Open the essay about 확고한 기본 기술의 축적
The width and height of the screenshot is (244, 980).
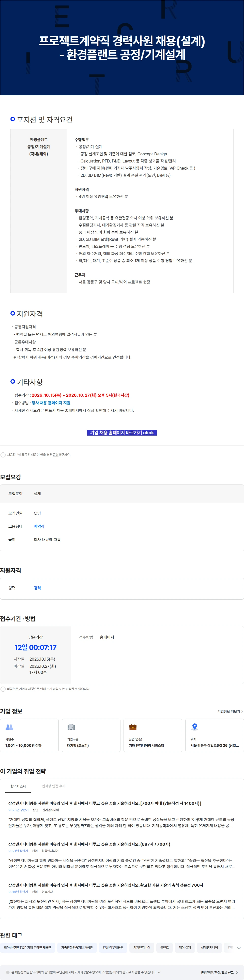point(106,885)
